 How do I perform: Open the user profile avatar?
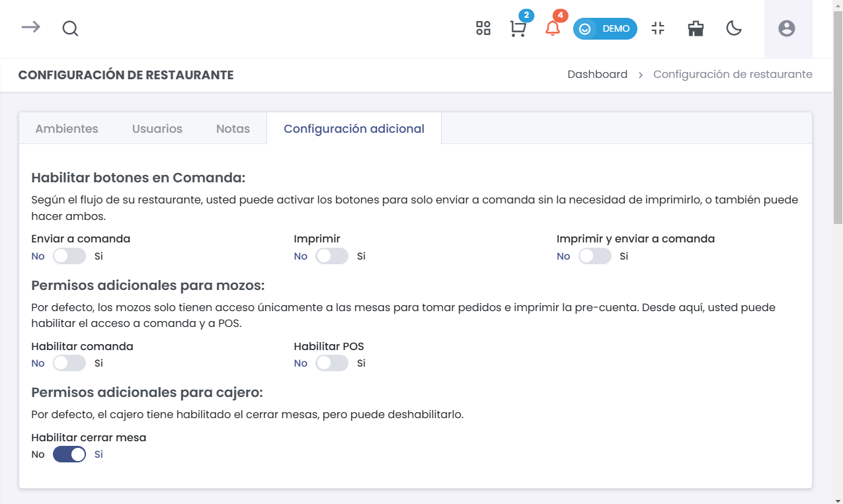pyautogui.click(x=787, y=29)
